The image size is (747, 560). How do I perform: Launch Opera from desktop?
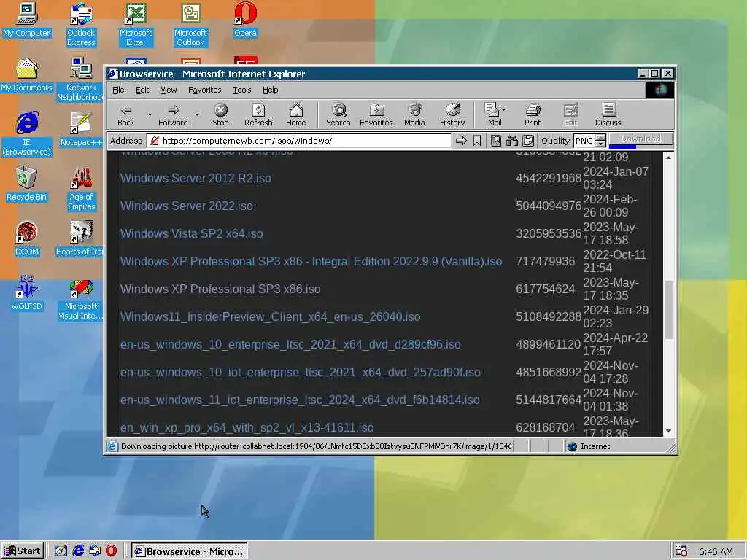point(245,20)
